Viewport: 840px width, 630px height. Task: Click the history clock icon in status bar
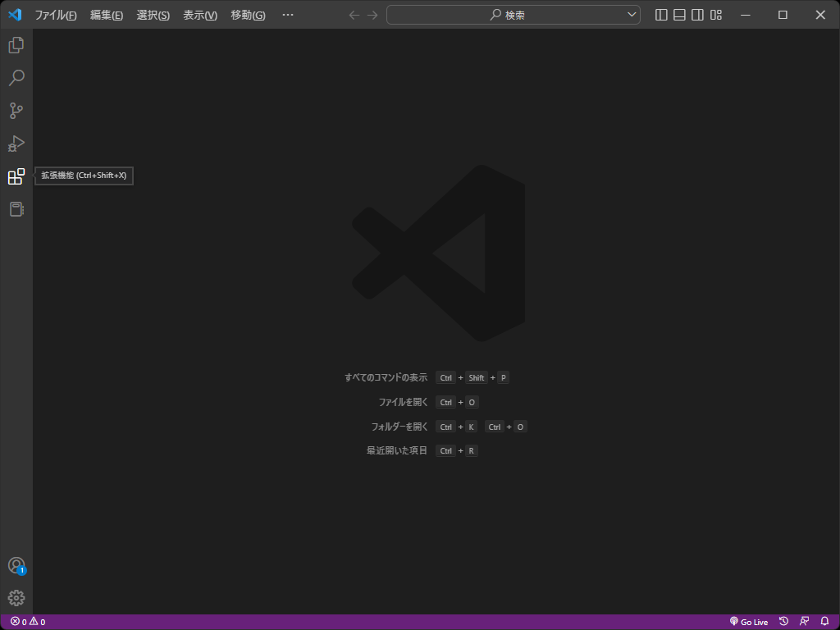coord(783,622)
